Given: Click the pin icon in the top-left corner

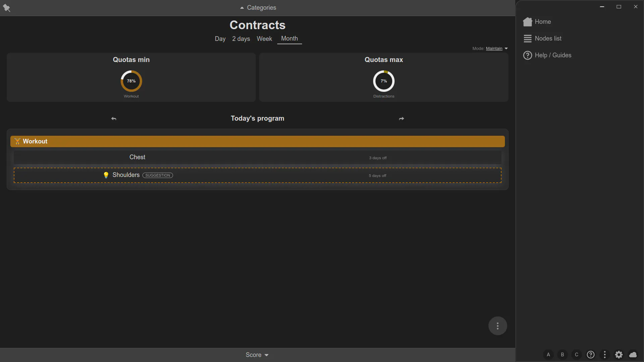Looking at the screenshot, I should click(x=6, y=8).
